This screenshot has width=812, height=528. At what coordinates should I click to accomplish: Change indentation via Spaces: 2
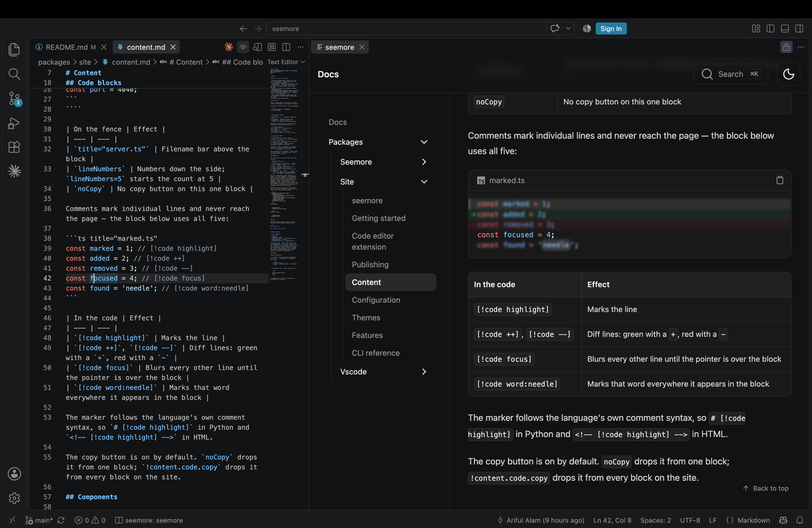[655, 520]
